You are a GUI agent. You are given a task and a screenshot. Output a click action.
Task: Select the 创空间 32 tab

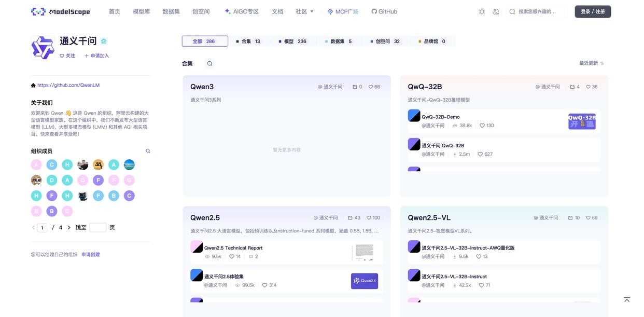(x=386, y=41)
